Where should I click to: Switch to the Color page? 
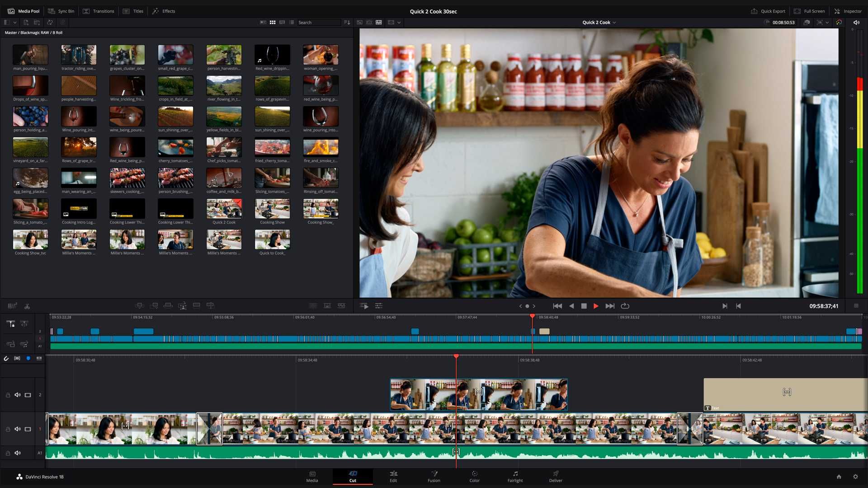(x=474, y=477)
